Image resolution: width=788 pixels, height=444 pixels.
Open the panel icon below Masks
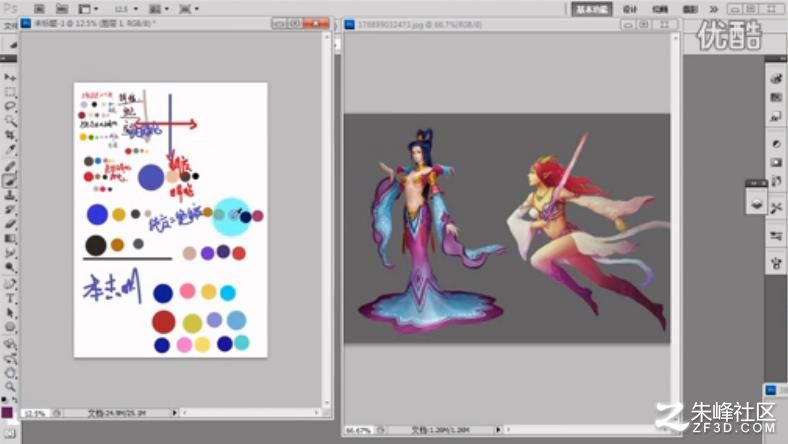click(776, 181)
